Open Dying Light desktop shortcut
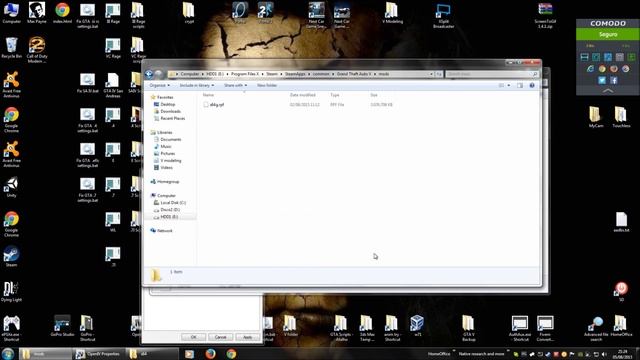640x360 pixels. tap(11, 291)
